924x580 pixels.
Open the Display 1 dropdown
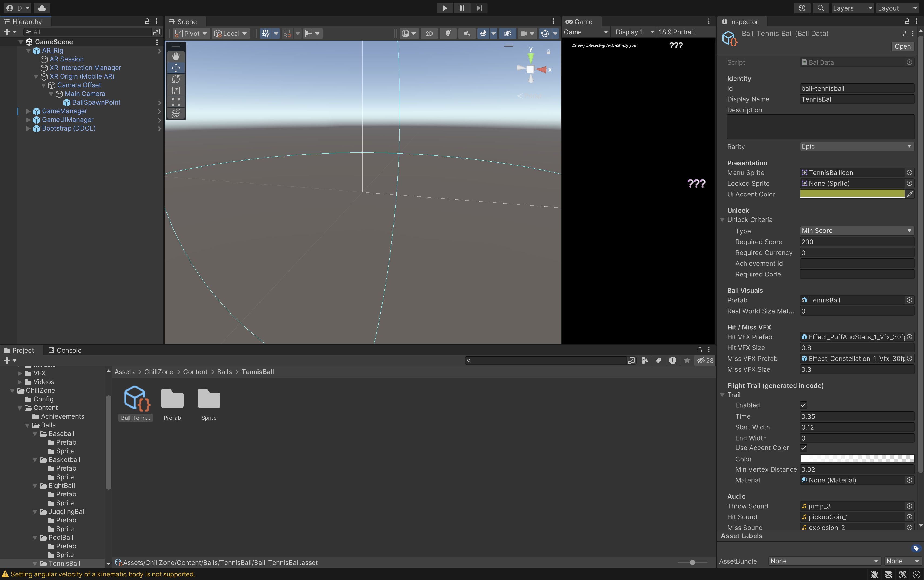634,32
